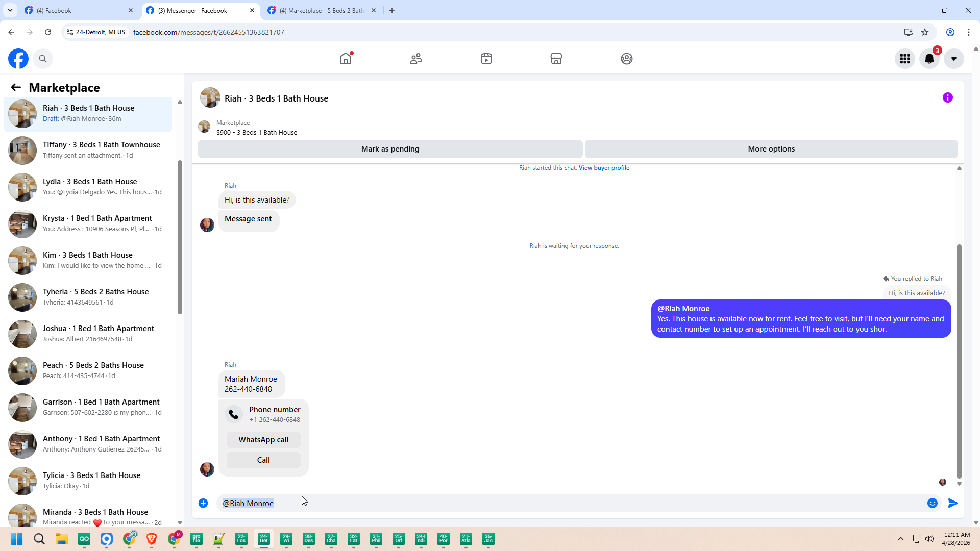
Task: Open the notifications bell
Action: 929,59
